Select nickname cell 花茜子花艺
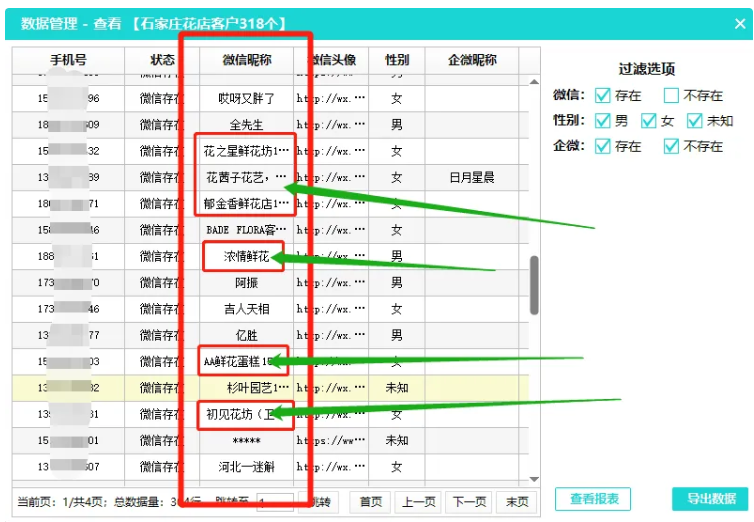This screenshot has width=754, height=522. (247, 178)
